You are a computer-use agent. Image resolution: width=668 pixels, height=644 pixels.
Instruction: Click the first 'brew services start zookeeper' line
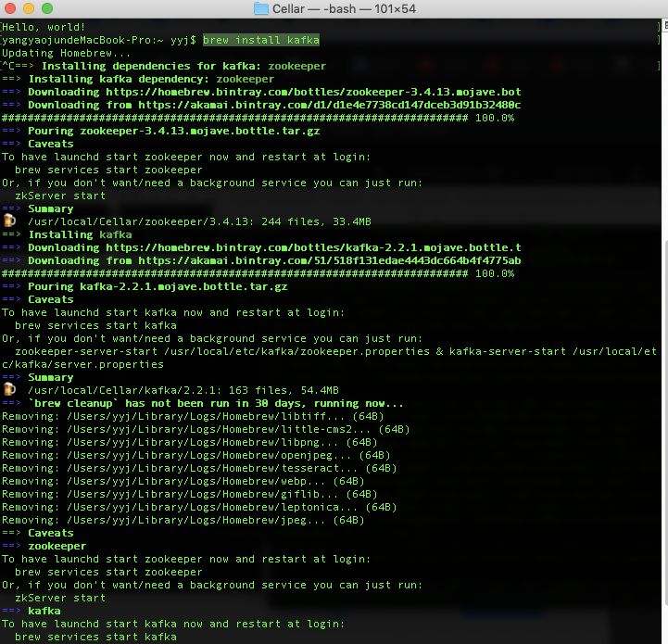tap(108, 170)
